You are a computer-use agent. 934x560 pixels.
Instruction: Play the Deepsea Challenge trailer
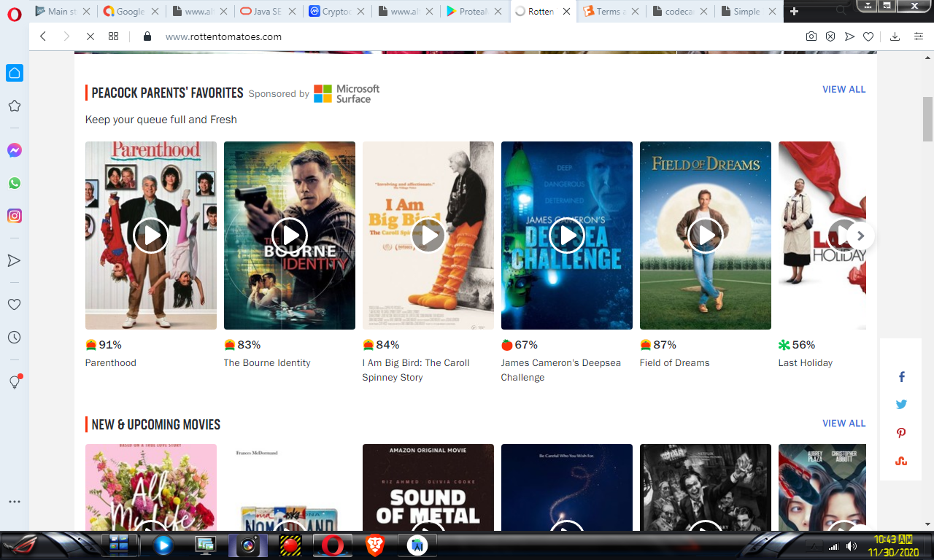coord(567,236)
